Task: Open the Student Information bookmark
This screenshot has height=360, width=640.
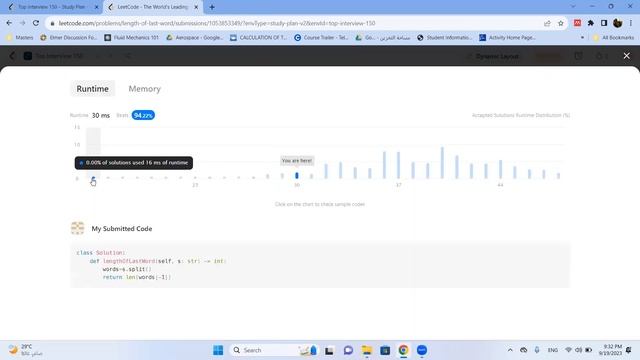Action: (444, 38)
